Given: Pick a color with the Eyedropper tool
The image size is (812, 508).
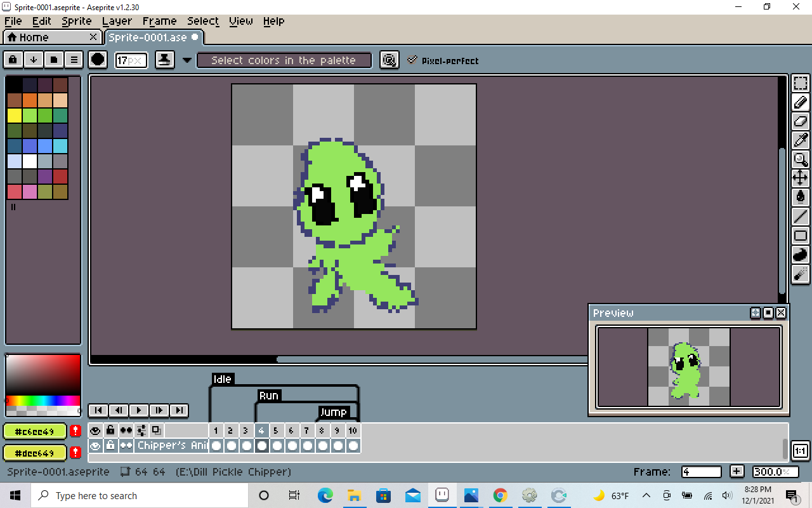Looking at the screenshot, I should click(800, 140).
